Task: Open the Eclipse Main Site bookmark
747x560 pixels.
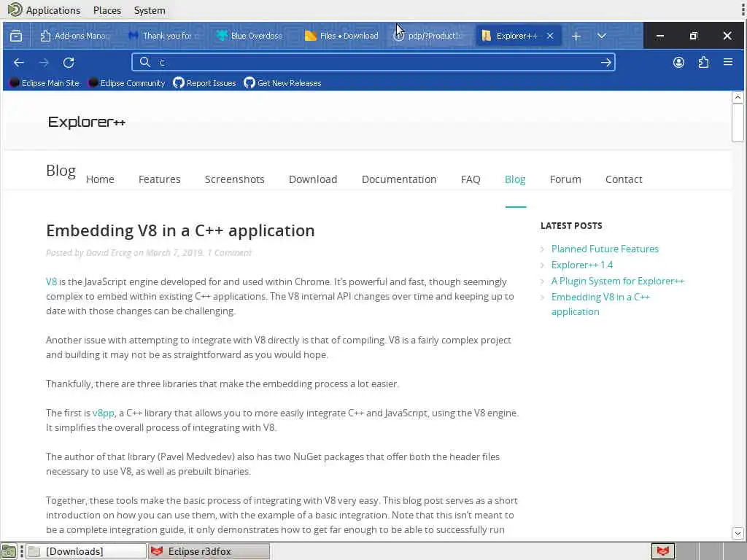Action: [x=44, y=83]
